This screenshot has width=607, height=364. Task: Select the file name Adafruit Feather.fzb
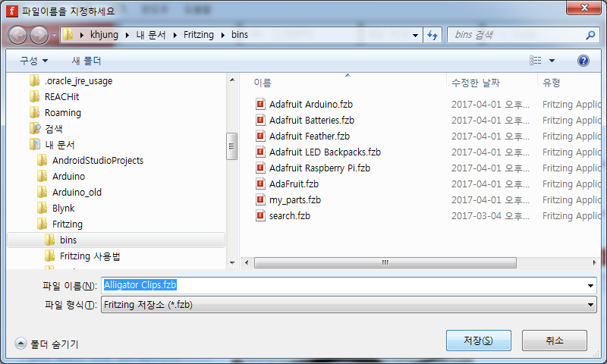(x=310, y=136)
